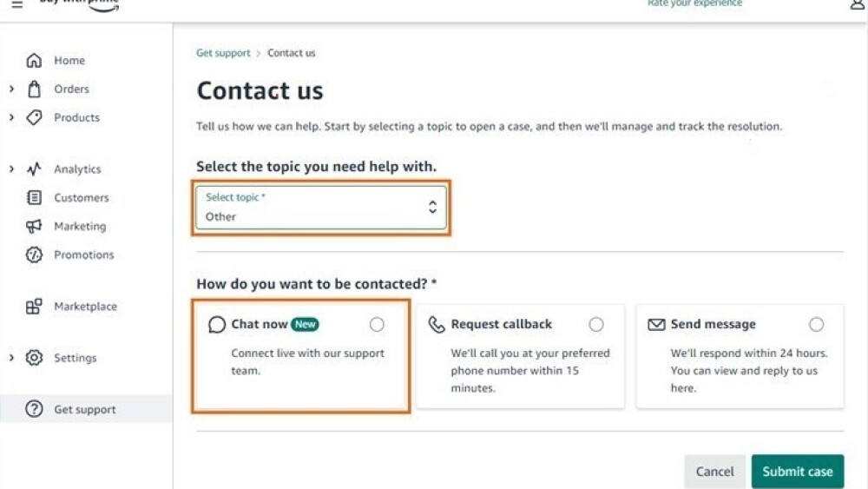Viewport: 868px width, 489px height.
Task: Expand the Orders submenu chevron
Action: click(x=11, y=89)
